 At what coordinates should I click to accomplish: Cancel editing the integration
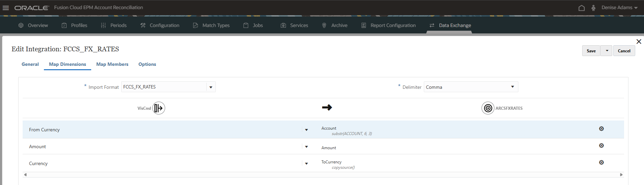[x=624, y=51]
